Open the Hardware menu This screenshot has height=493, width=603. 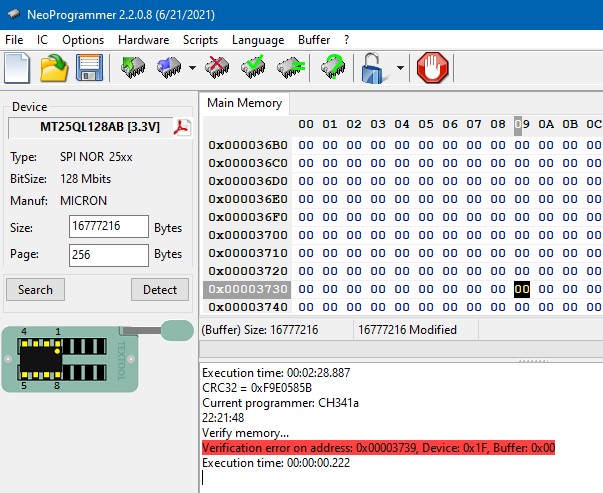143,40
